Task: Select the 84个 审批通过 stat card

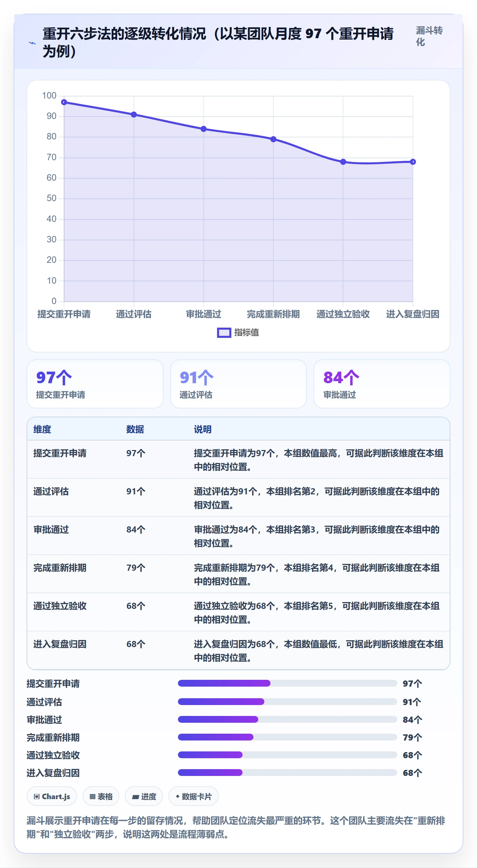Action: pos(382,384)
